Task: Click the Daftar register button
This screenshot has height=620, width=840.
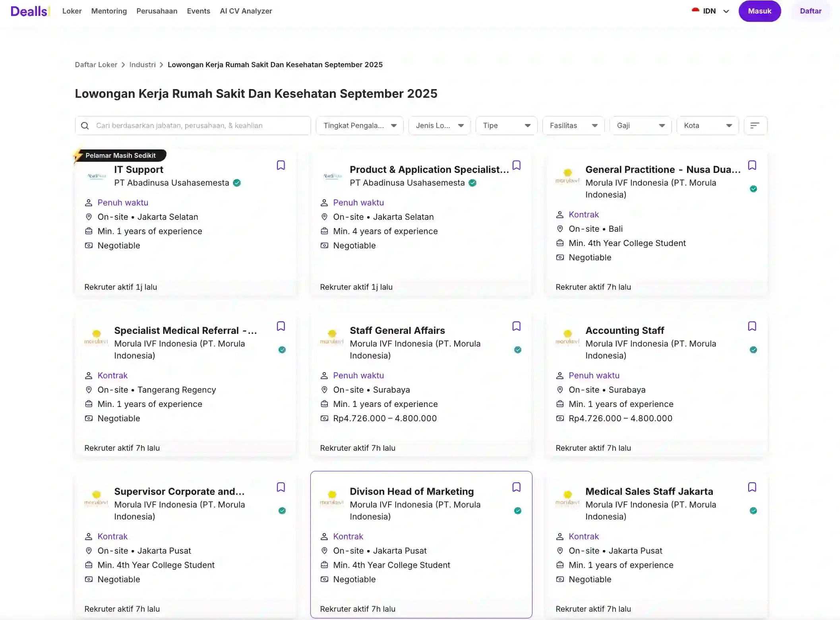Action: tap(811, 11)
